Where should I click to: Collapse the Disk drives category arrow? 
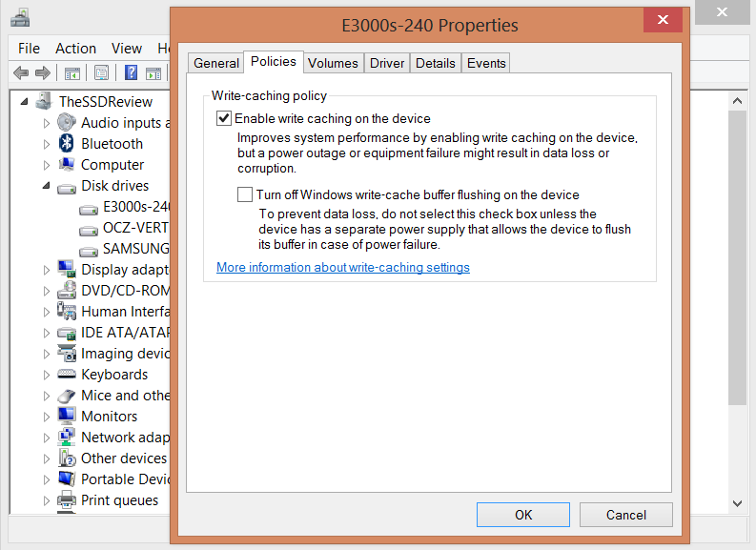coord(47,185)
